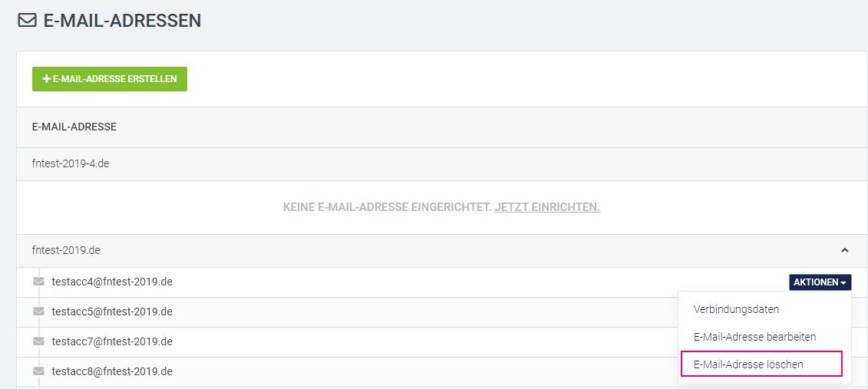868x389 pixels.
Task: Click envelope icon next to testacc7@fntest-2019.de
Action: (38, 341)
